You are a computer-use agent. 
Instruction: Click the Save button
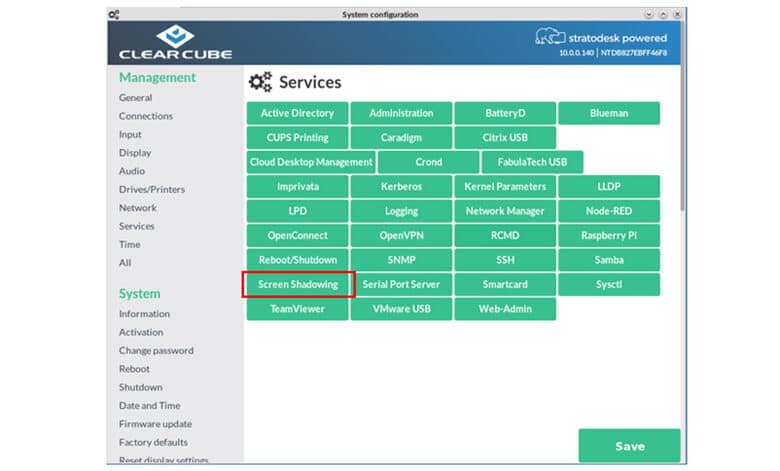(629, 446)
